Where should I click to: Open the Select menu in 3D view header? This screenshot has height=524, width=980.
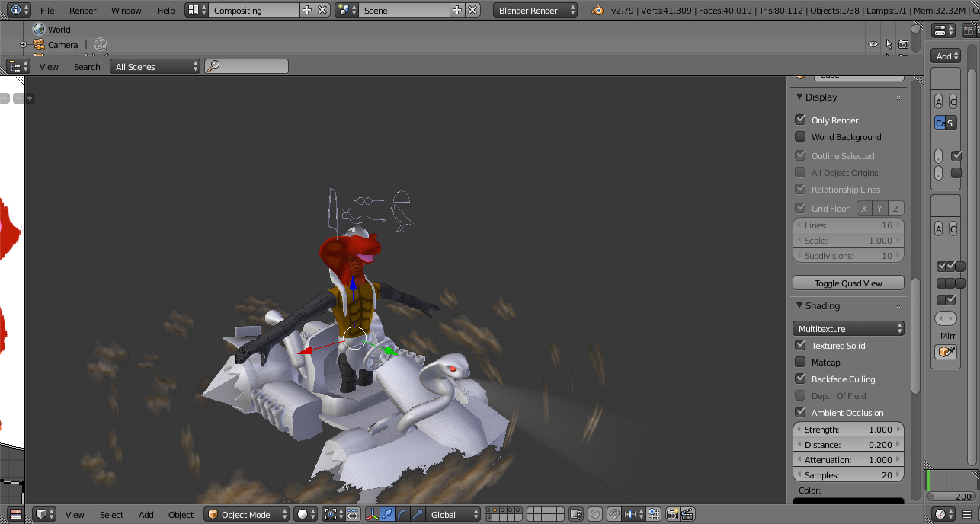pos(111,514)
